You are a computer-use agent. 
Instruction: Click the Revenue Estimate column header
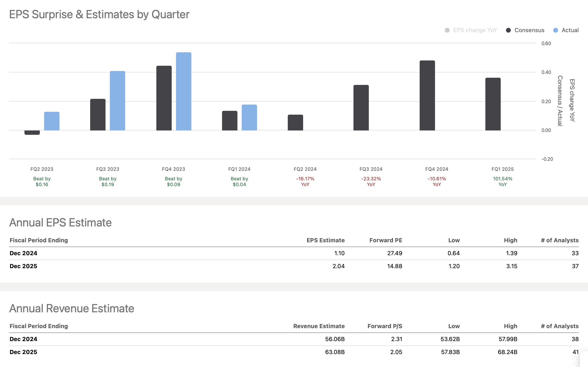click(319, 326)
